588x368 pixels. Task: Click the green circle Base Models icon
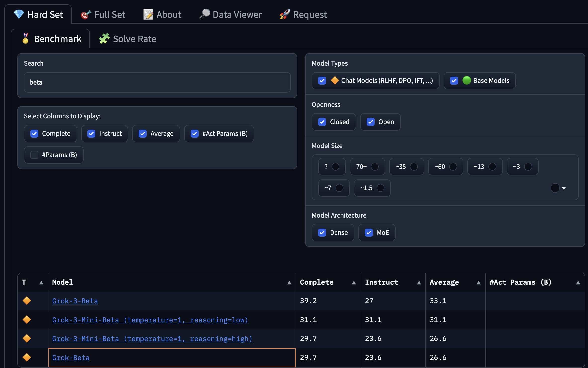point(467,80)
